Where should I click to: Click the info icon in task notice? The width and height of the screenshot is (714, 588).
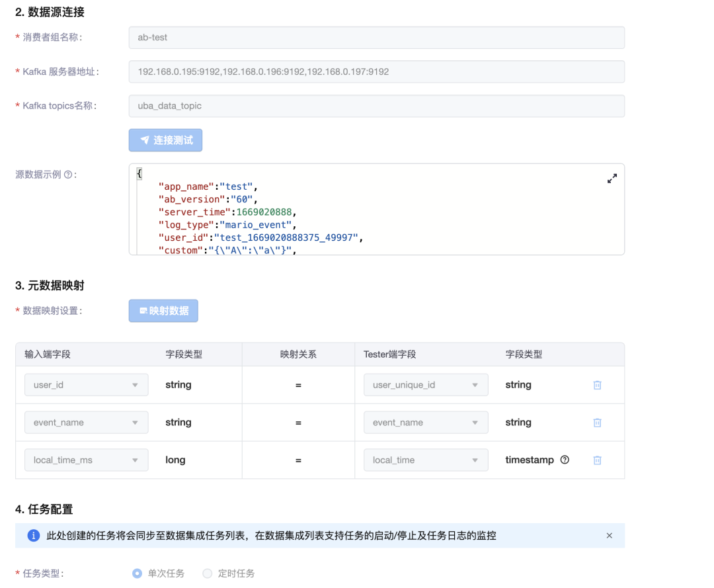(x=34, y=536)
